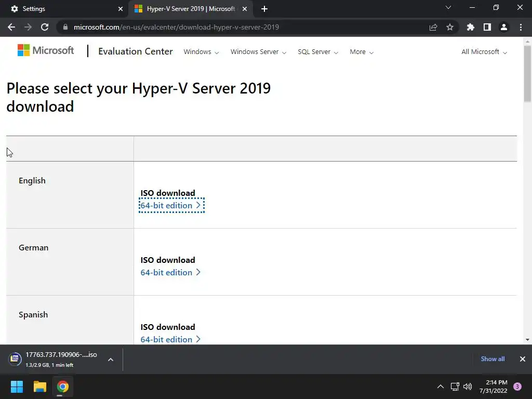Open the SQL Server menu
This screenshot has width=532, height=399.
click(x=318, y=52)
